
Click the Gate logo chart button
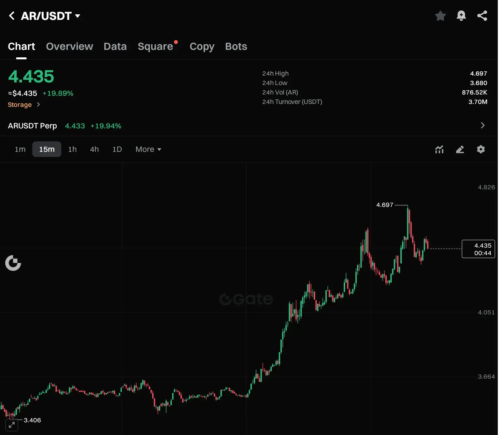pyautogui.click(x=13, y=263)
